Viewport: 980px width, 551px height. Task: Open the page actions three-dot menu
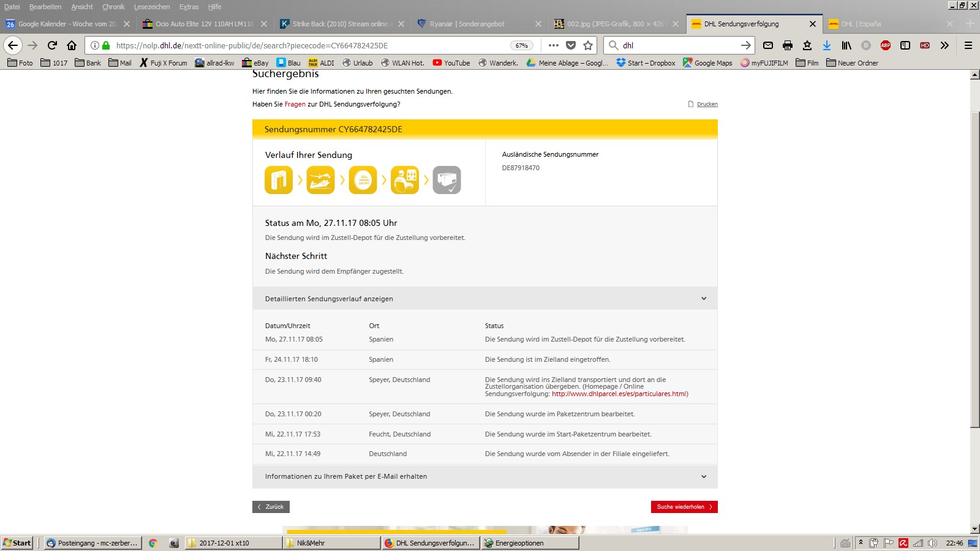point(554,45)
